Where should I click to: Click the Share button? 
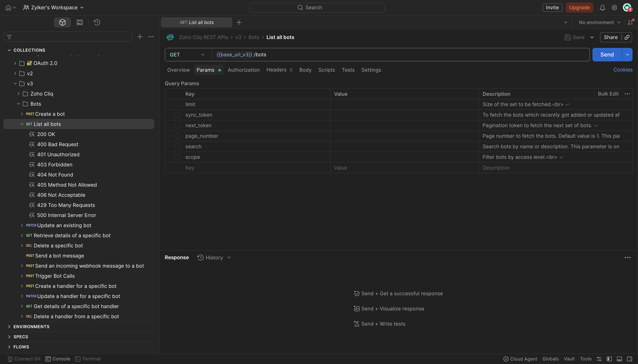(x=611, y=37)
